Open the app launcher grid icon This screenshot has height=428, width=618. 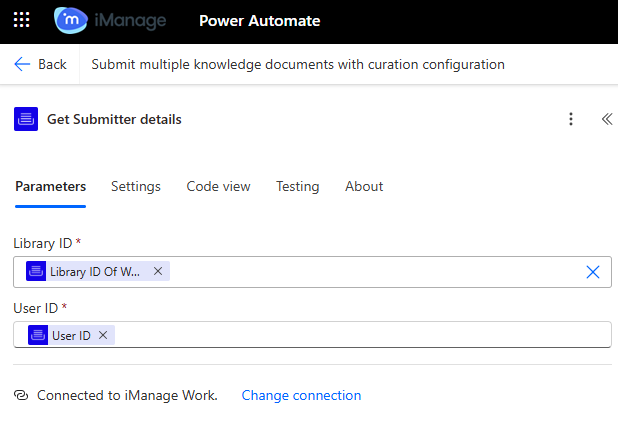tap(21, 20)
